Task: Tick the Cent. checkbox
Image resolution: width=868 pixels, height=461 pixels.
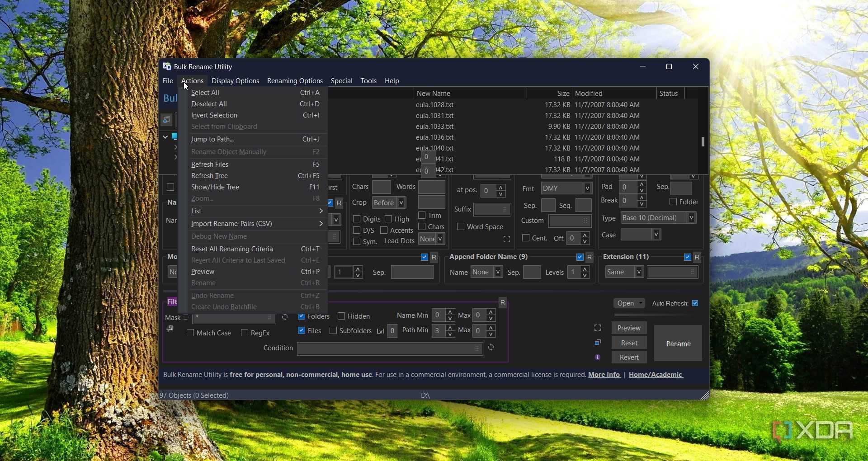Action: coord(526,238)
